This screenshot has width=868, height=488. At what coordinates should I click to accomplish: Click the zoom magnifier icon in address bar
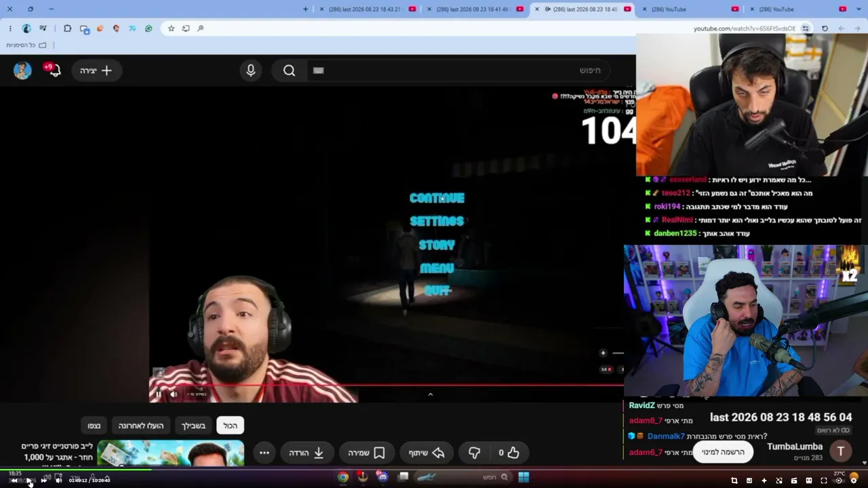(x=200, y=28)
